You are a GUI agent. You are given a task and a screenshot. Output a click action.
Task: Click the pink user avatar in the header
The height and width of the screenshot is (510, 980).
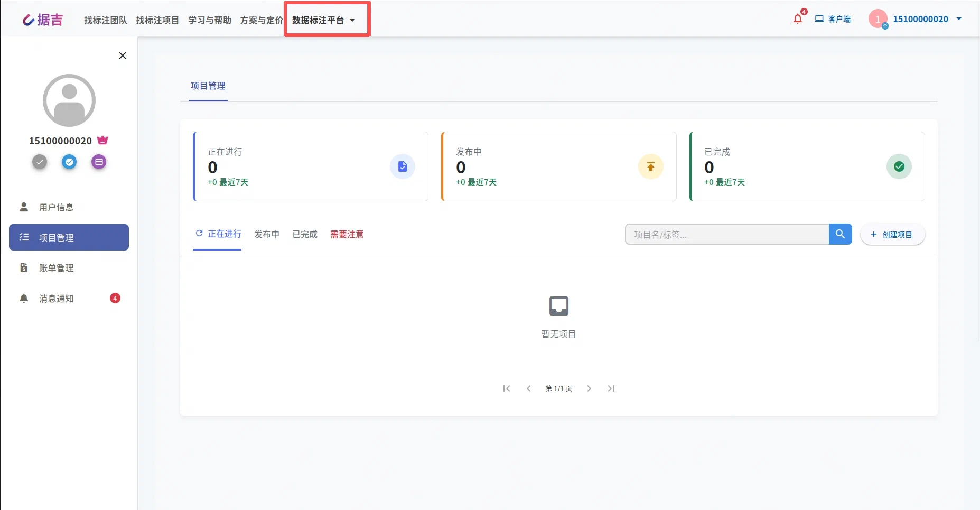pyautogui.click(x=878, y=19)
